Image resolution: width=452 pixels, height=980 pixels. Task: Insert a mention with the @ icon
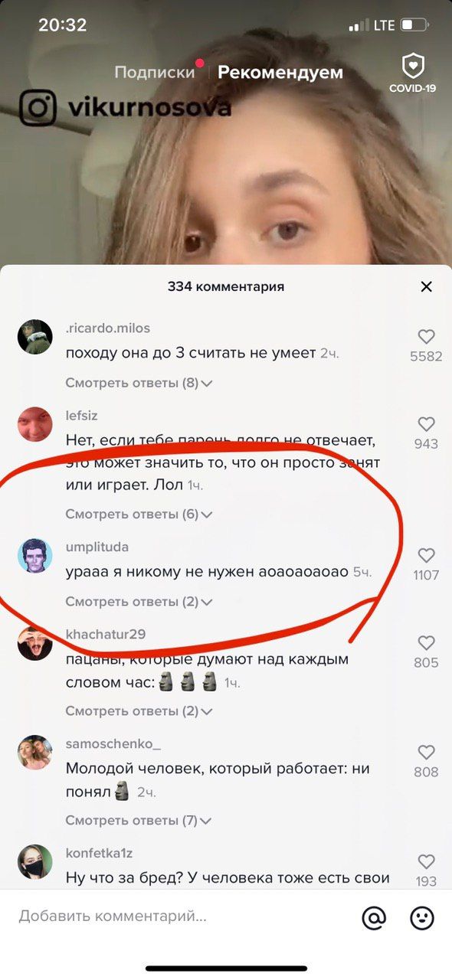click(374, 917)
